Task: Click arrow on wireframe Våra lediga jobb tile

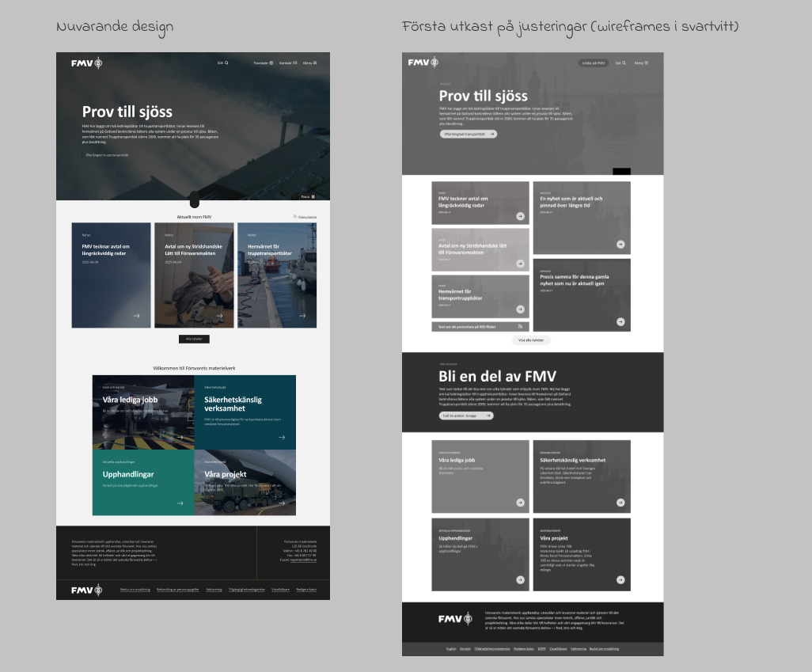Action: pyautogui.click(x=521, y=503)
